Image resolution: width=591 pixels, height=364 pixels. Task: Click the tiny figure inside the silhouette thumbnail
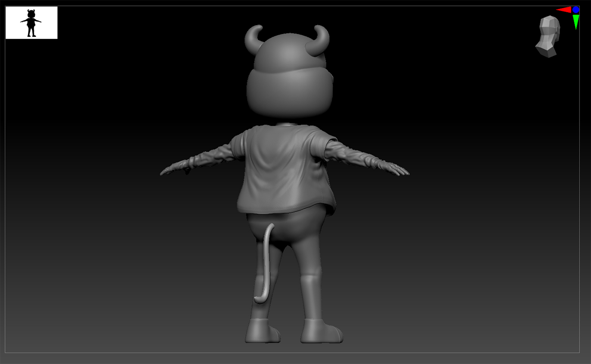point(31,23)
